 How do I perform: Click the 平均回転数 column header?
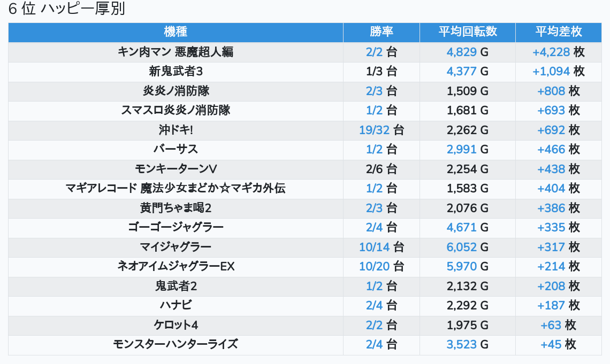[x=468, y=32]
